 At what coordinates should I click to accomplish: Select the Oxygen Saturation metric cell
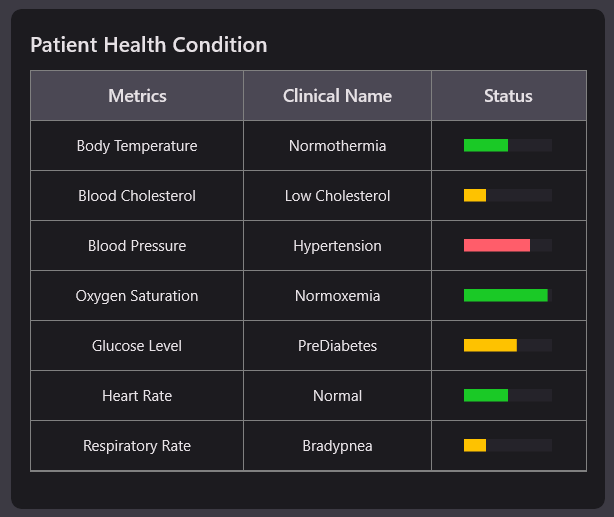[137, 296]
